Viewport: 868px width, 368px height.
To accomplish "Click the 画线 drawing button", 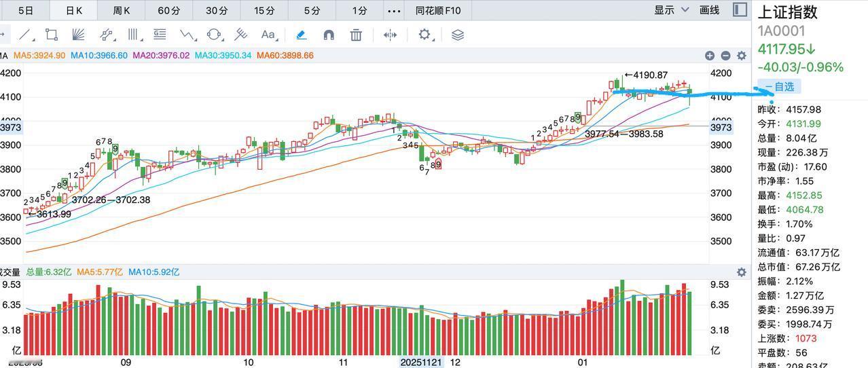I will coord(709,10).
